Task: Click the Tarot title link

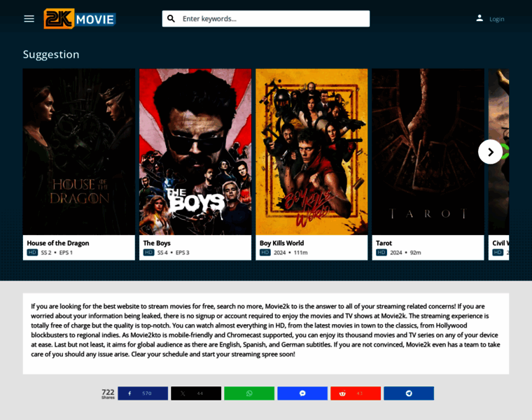Action: click(384, 243)
